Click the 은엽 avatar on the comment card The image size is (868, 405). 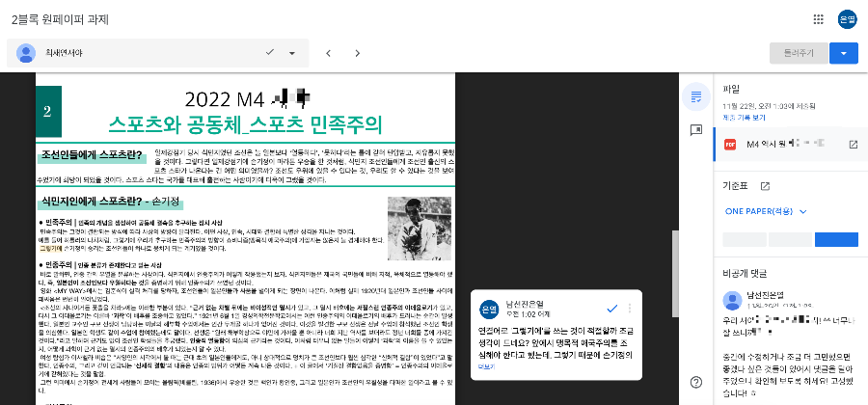tap(488, 309)
